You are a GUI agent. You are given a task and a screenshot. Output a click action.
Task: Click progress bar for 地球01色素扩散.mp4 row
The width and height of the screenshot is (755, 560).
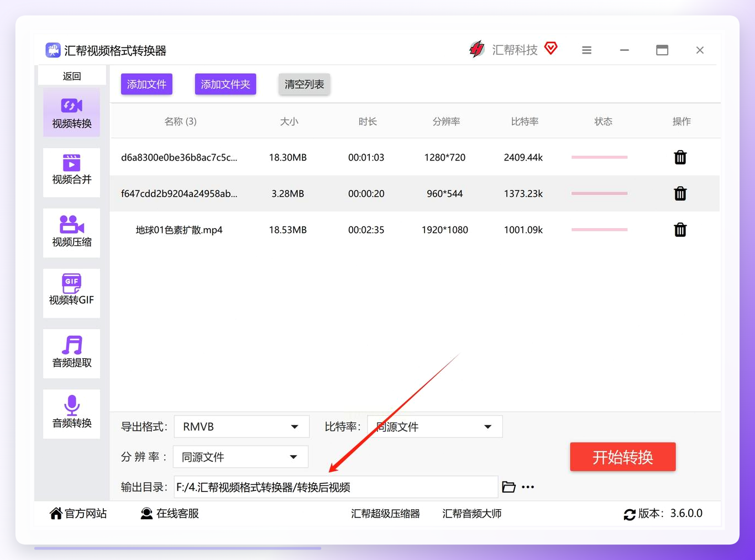[x=600, y=230]
